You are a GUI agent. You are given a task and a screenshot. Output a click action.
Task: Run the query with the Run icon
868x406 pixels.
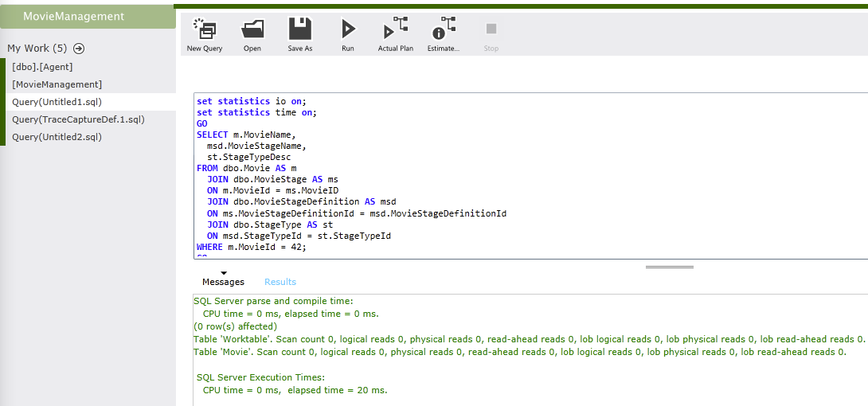348,34
